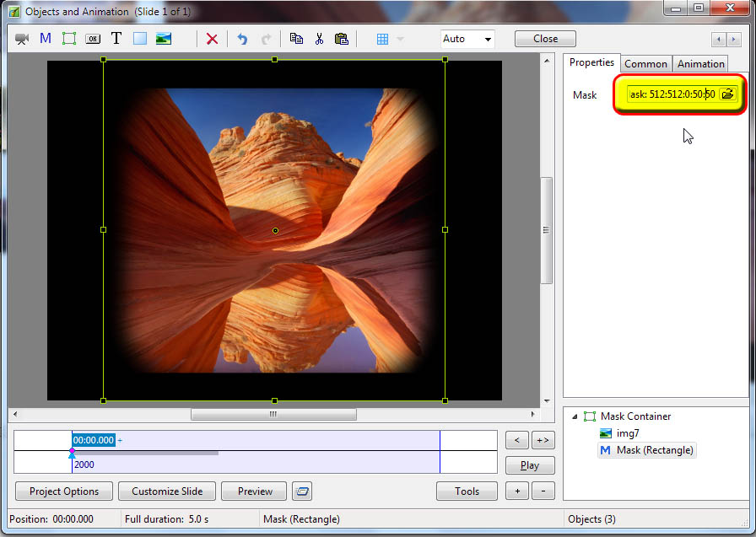This screenshot has width=756, height=537.
Task: Add a frame with the green rectangle icon
Action: pyautogui.click(x=69, y=39)
